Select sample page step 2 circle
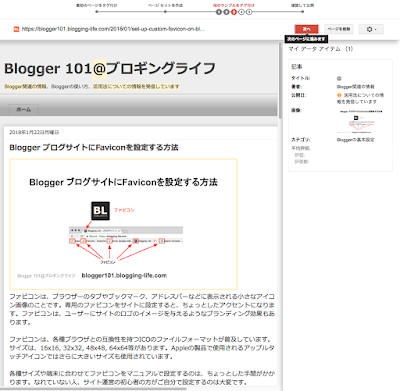The image size is (400, 391). pyautogui.click(x=226, y=12)
